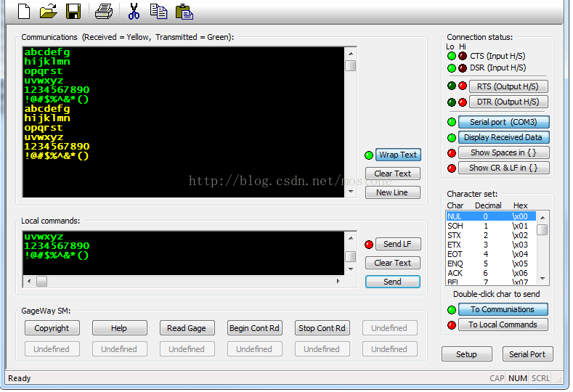This screenshot has width=573, height=392.
Task: Click the DSR Lo green indicator
Action: tap(452, 68)
